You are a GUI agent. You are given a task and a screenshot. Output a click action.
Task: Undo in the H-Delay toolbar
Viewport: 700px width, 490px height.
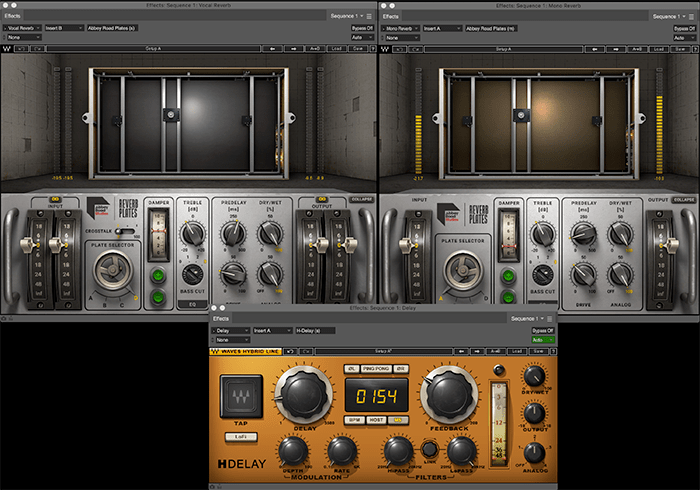point(291,351)
